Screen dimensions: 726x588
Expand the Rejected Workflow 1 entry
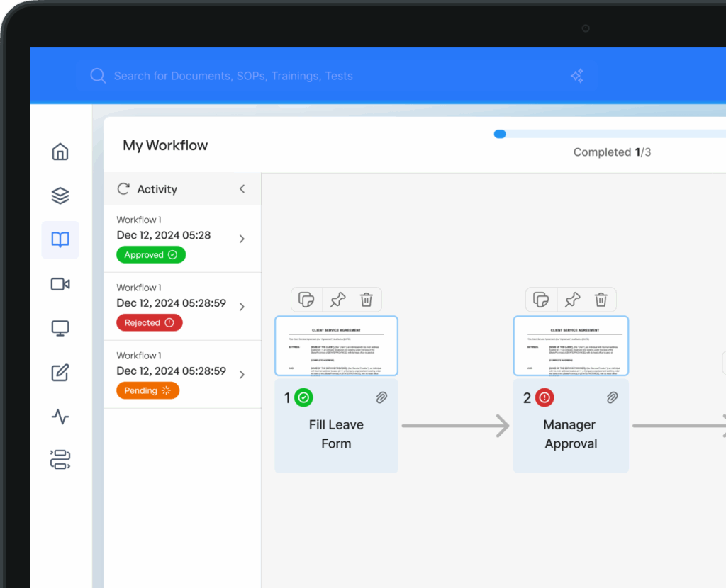point(242,307)
